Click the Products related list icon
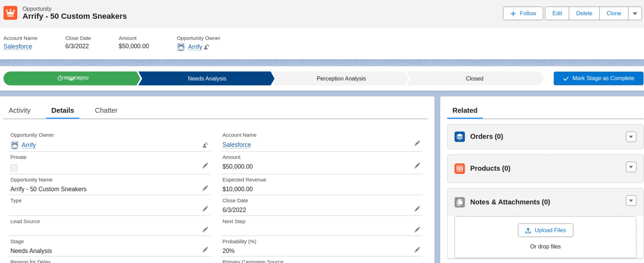644x263 pixels. [x=460, y=168]
